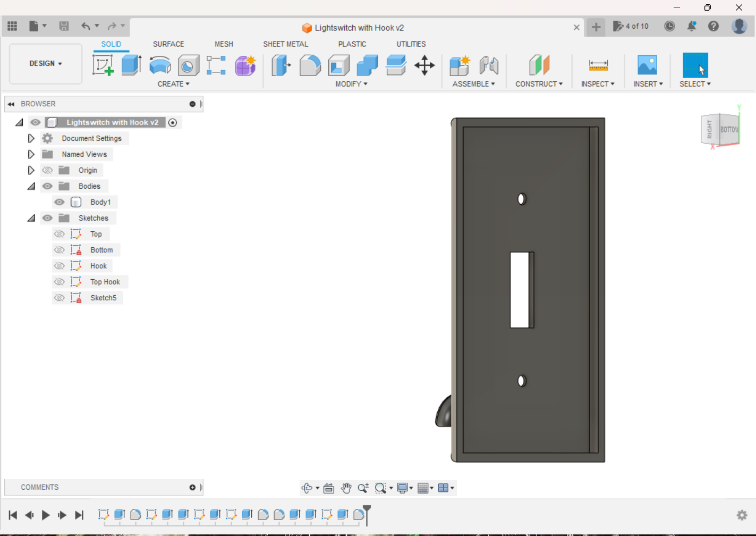This screenshot has height=536, width=756.
Task: Open the INSPECT dropdown menu
Action: [598, 84]
